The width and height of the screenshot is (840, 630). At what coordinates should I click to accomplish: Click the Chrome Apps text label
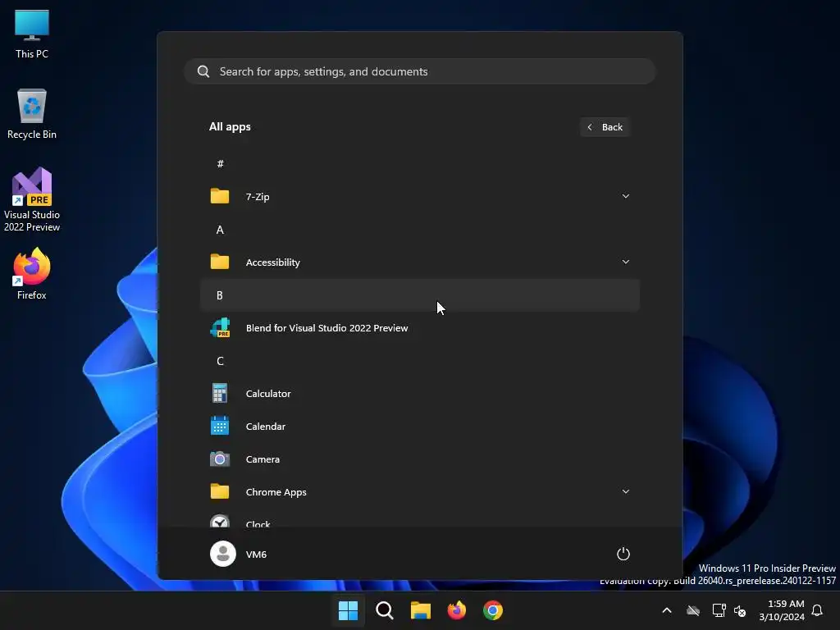click(x=276, y=492)
